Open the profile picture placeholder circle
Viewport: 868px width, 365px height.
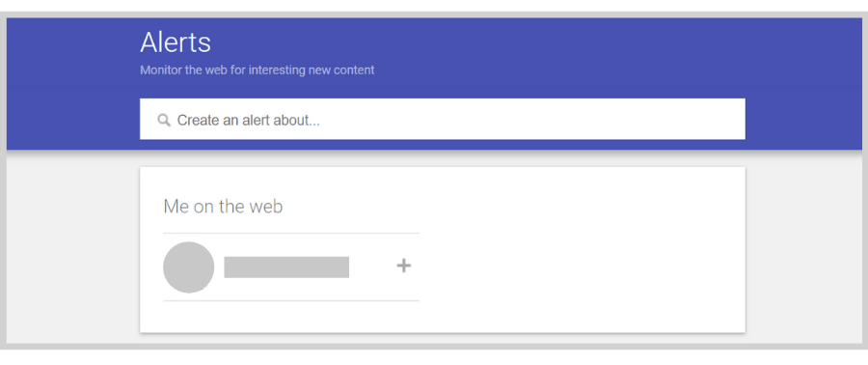coord(189,267)
